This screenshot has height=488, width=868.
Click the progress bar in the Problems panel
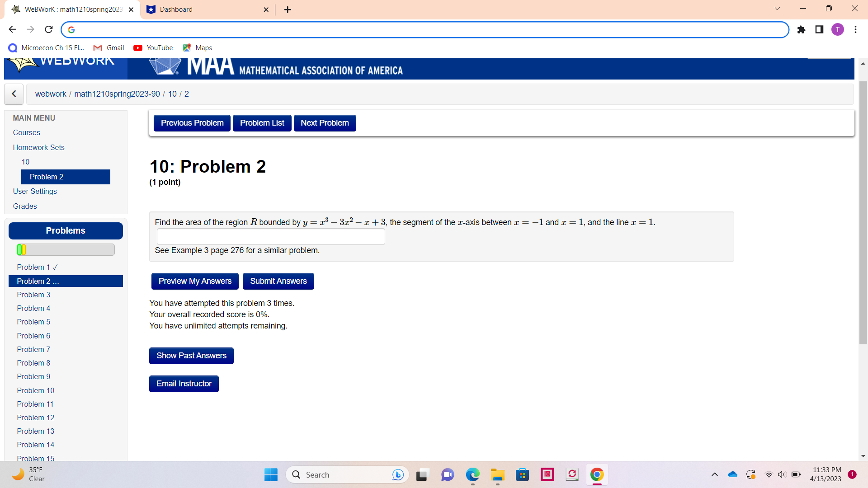(65, 249)
